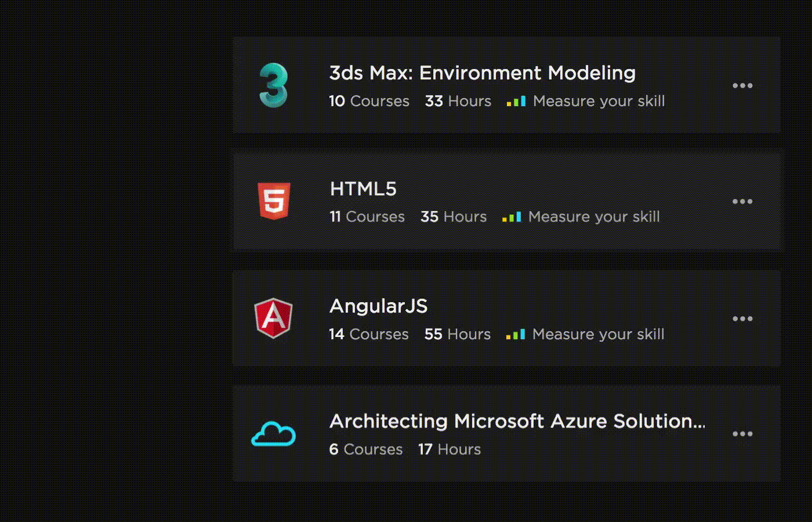Open the Architecting Microsoft Azure Solutions path
This screenshot has height=522, width=812.
point(517,421)
